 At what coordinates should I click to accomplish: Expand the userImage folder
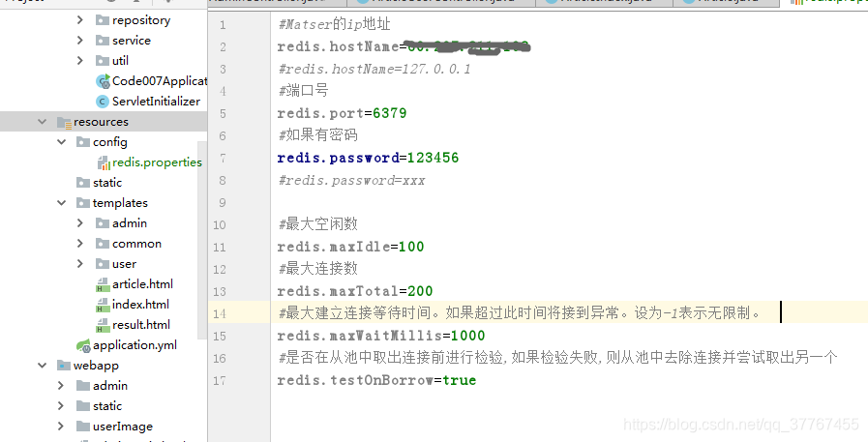61,426
